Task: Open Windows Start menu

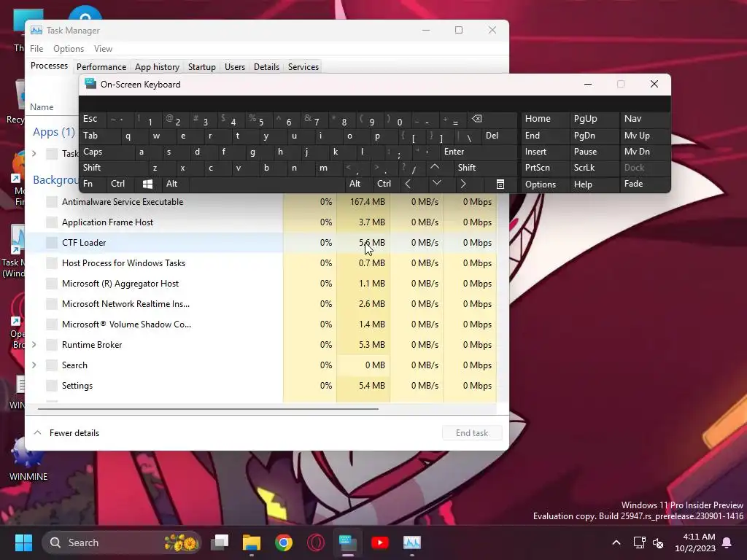Action: (x=23, y=542)
